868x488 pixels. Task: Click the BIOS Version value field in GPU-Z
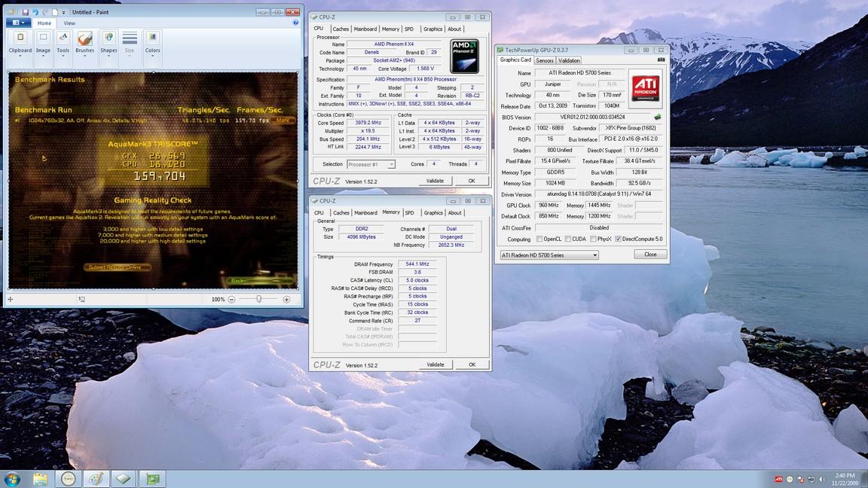point(593,117)
